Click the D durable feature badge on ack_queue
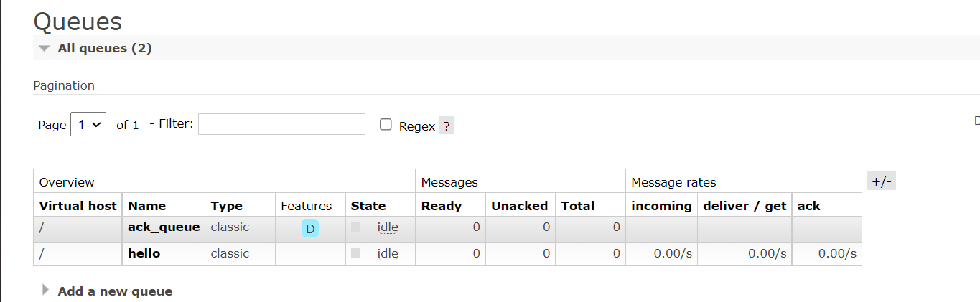Viewport: 980px width, 302px height. tap(310, 229)
